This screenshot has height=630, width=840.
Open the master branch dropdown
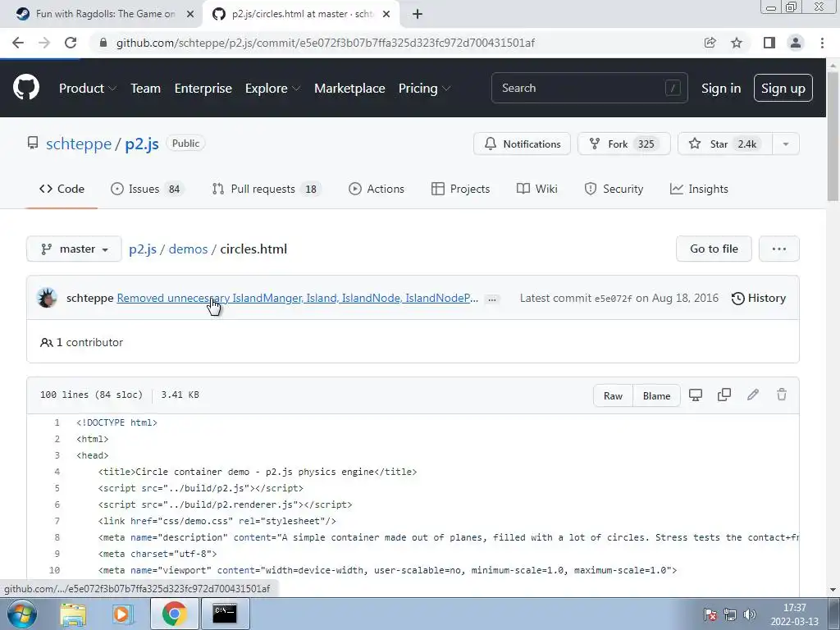[x=74, y=249]
